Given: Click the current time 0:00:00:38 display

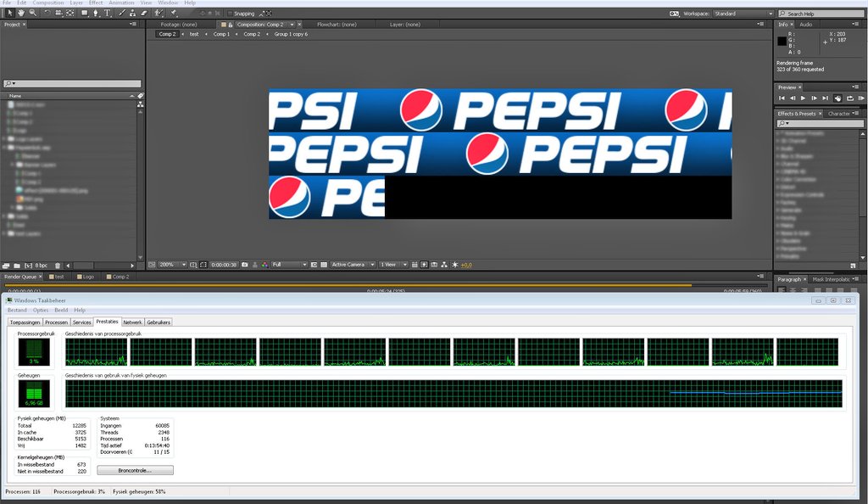Looking at the screenshot, I should click(x=224, y=265).
